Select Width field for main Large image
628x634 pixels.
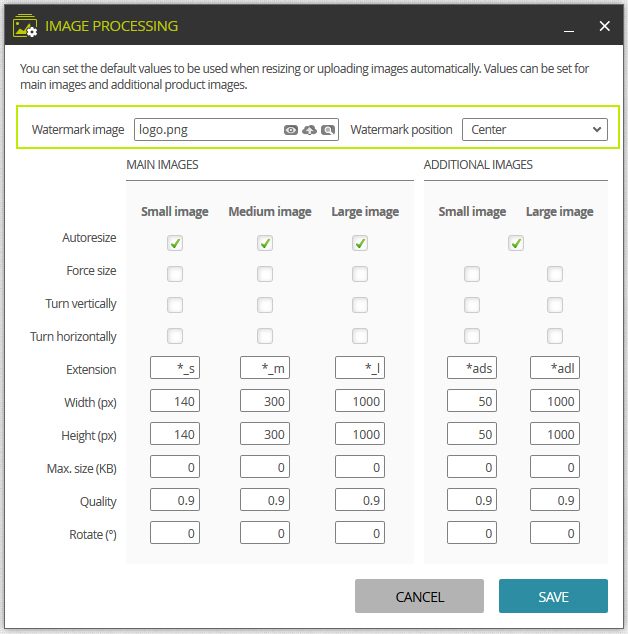click(360, 401)
